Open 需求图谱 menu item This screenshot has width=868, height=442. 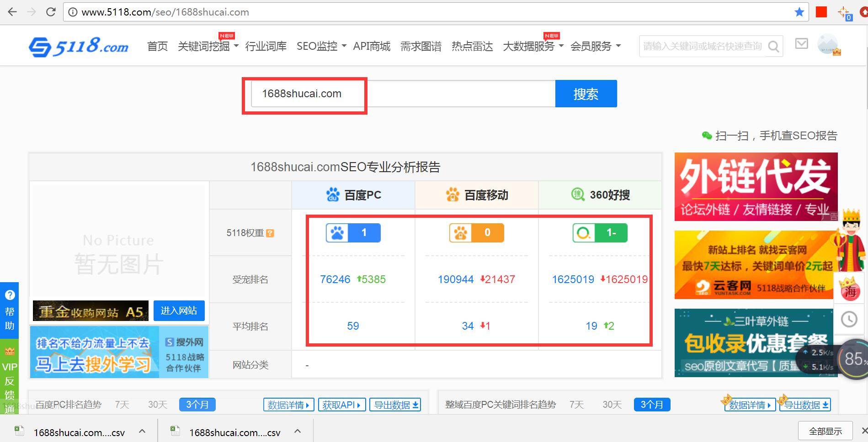421,46
